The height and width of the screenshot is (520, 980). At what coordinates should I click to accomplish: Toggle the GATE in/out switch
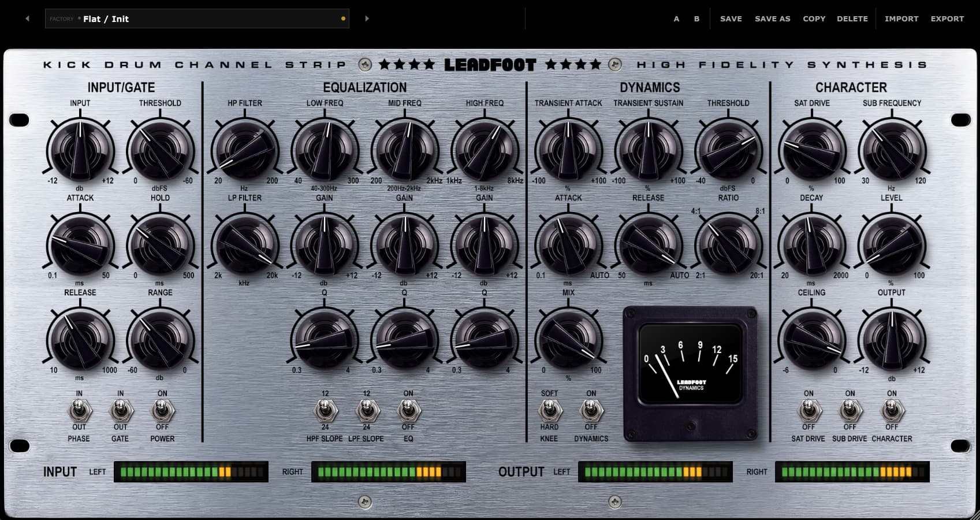[121, 411]
